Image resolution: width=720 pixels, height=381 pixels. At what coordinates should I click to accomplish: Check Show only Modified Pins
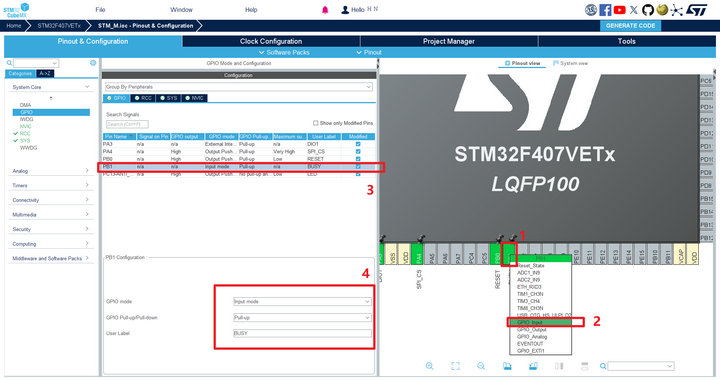pyautogui.click(x=315, y=123)
